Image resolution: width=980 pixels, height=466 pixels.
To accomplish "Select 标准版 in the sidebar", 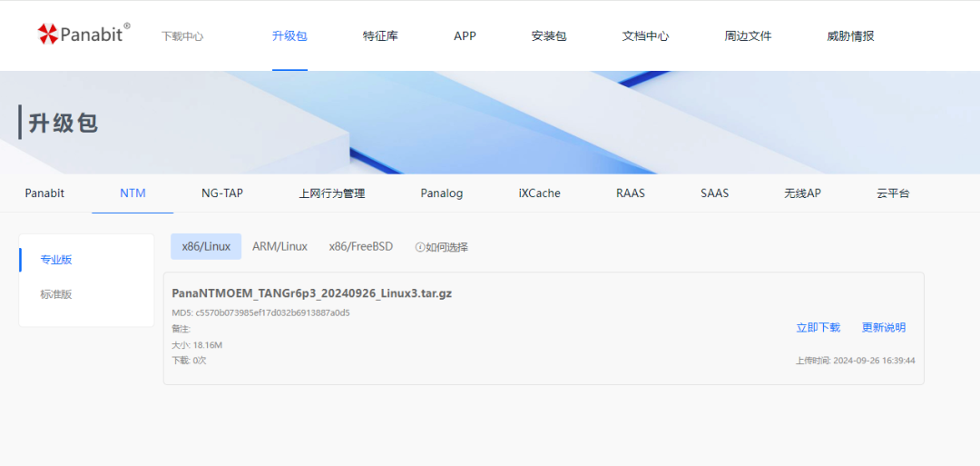I will tap(56, 294).
